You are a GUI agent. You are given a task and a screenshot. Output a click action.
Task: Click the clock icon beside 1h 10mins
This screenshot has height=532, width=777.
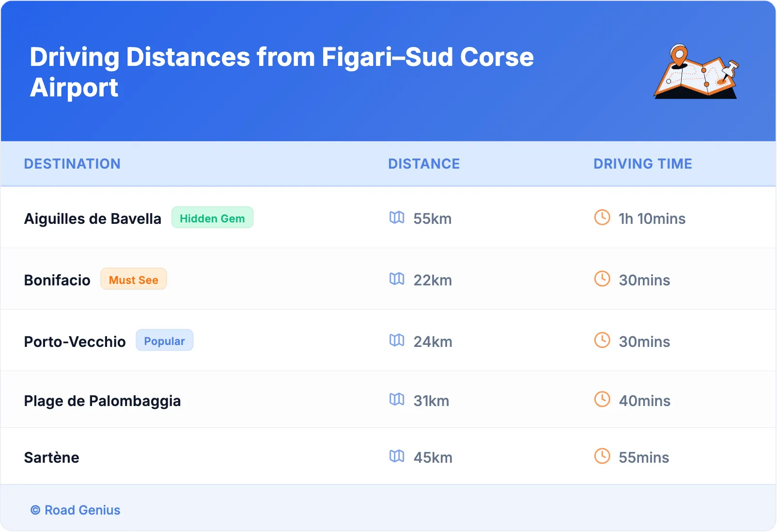(602, 217)
